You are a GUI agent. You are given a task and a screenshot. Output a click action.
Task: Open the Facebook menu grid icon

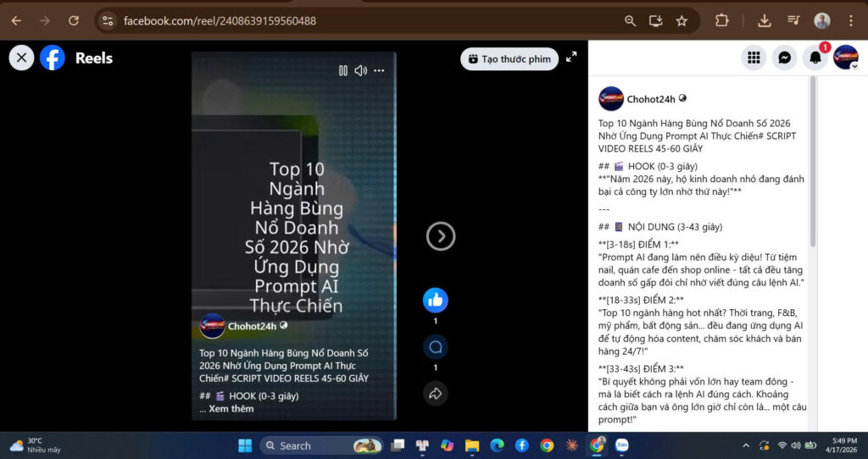pyautogui.click(x=754, y=58)
